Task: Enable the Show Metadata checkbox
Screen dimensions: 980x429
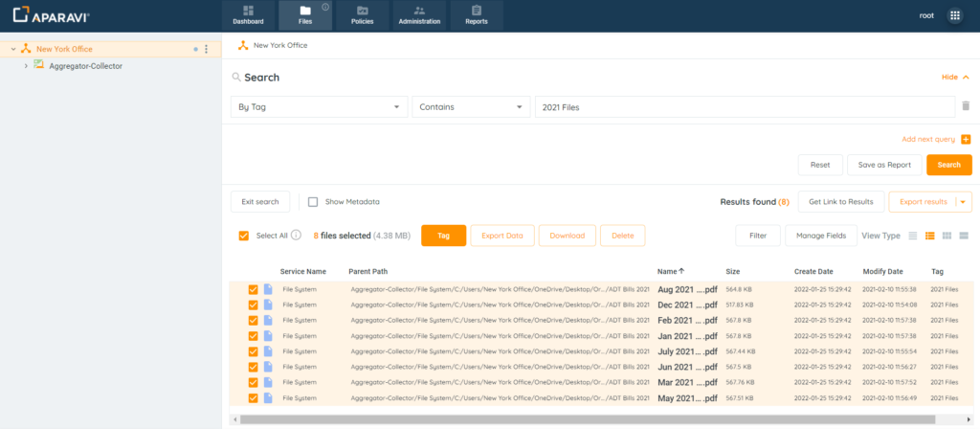Action: click(313, 202)
